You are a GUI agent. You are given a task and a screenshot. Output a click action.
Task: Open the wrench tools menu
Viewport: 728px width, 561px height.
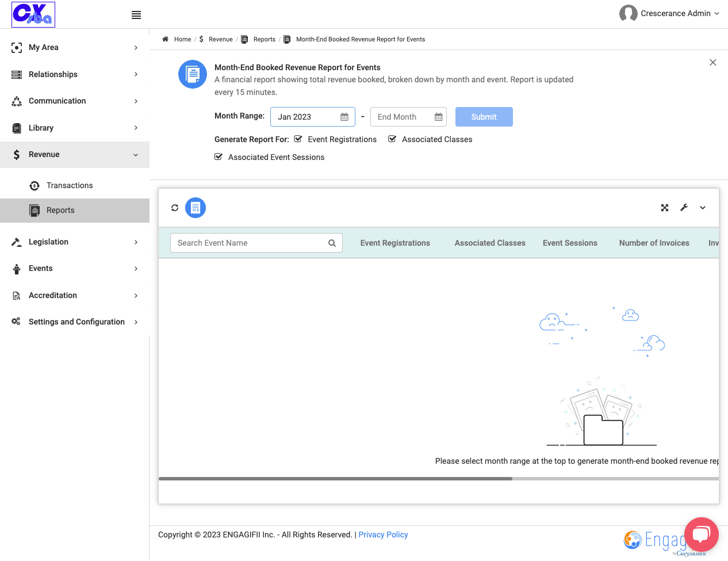pyautogui.click(x=684, y=208)
